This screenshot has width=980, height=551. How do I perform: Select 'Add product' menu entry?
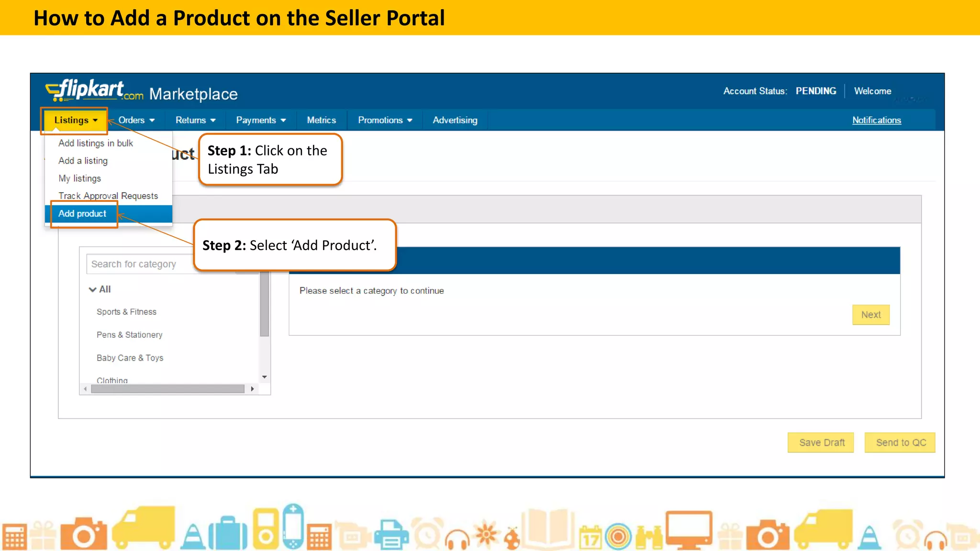click(x=82, y=214)
